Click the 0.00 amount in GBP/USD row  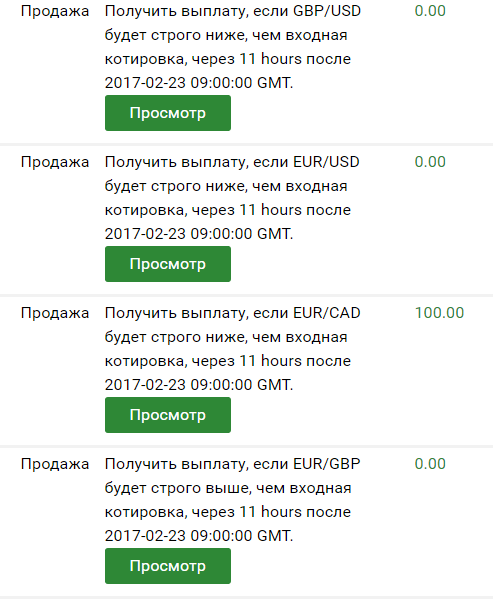(x=430, y=11)
